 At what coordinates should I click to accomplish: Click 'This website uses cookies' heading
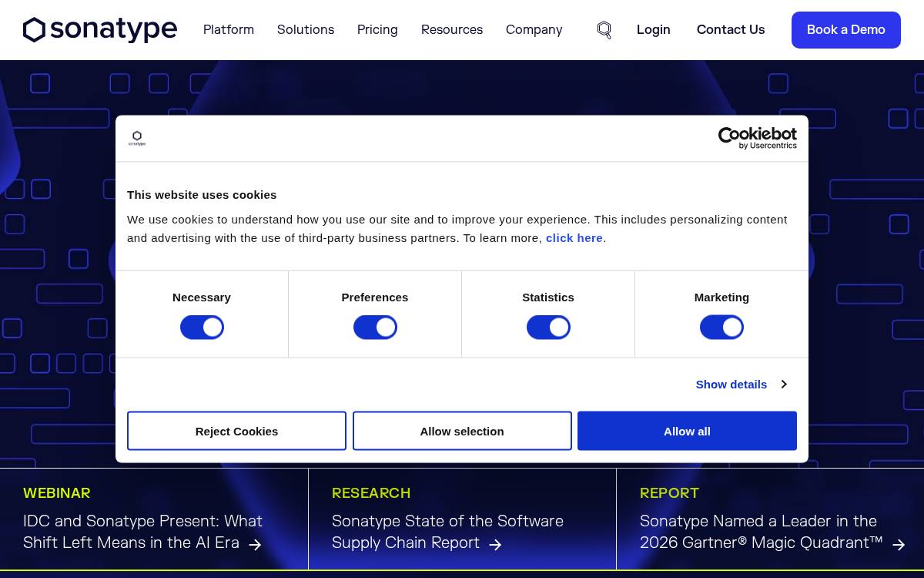click(202, 195)
